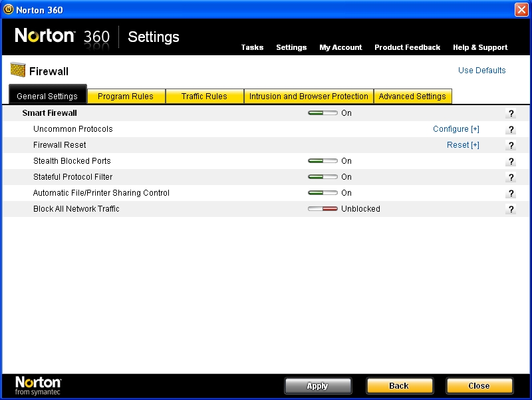Toggle the Stealth Blocked Ports switch
This screenshot has width=532, height=400.
click(x=323, y=161)
